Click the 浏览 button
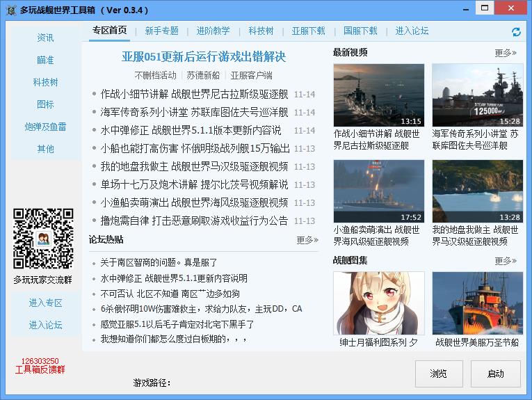The height and width of the screenshot is (400, 532). (439, 374)
